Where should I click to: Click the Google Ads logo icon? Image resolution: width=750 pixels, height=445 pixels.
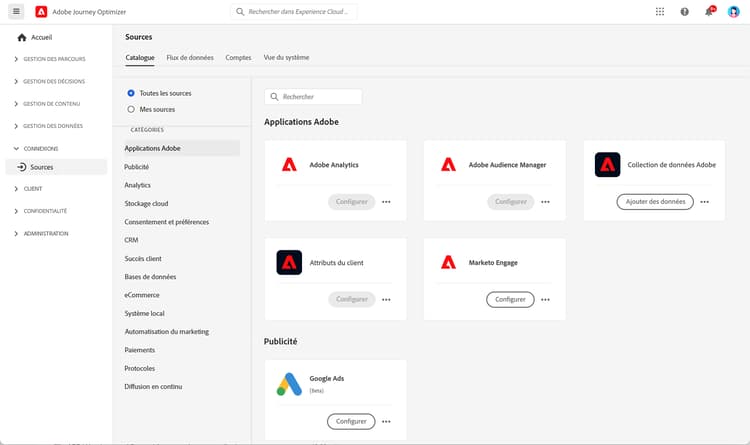289,384
